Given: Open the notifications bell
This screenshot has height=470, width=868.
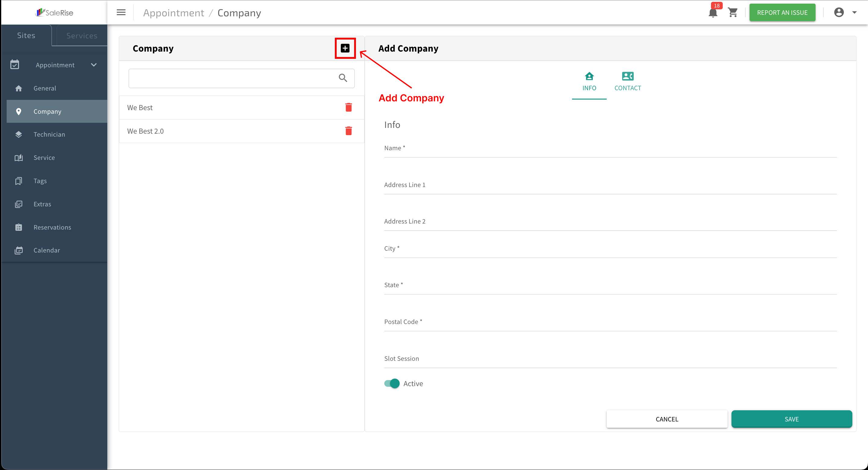Looking at the screenshot, I should pos(713,12).
